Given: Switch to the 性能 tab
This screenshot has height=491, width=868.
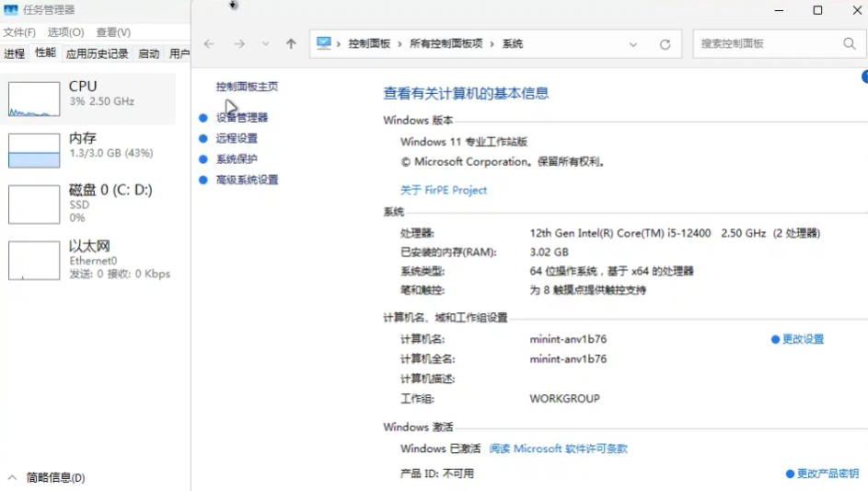Looking at the screenshot, I should click(x=45, y=53).
